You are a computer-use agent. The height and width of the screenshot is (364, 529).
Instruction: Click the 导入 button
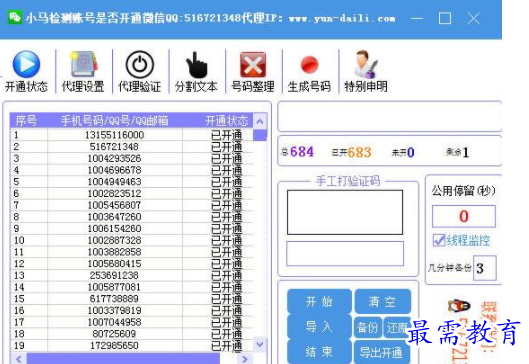pyautogui.click(x=319, y=327)
